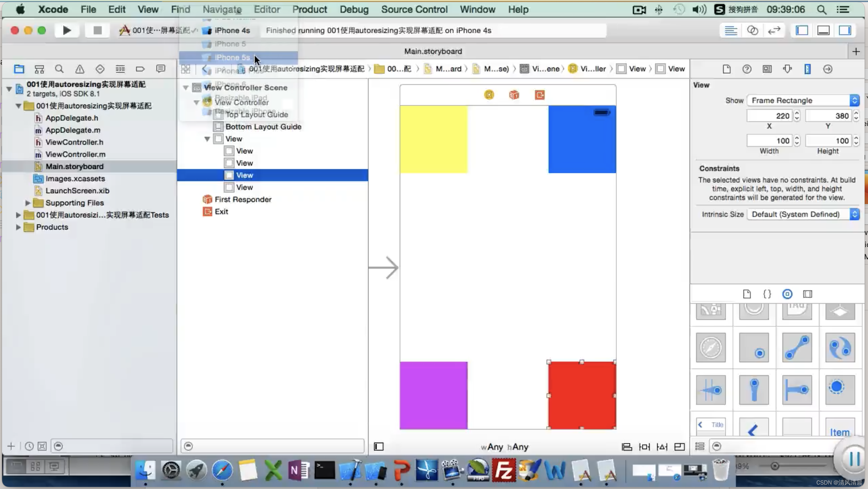868x489 pixels.
Task: Select the warning/issue navigator icon
Action: 79,68
